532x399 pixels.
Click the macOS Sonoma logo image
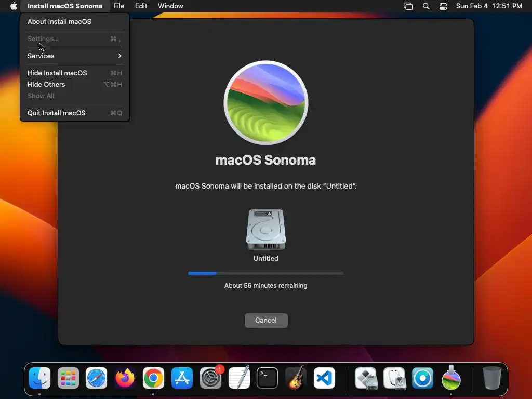point(266,103)
